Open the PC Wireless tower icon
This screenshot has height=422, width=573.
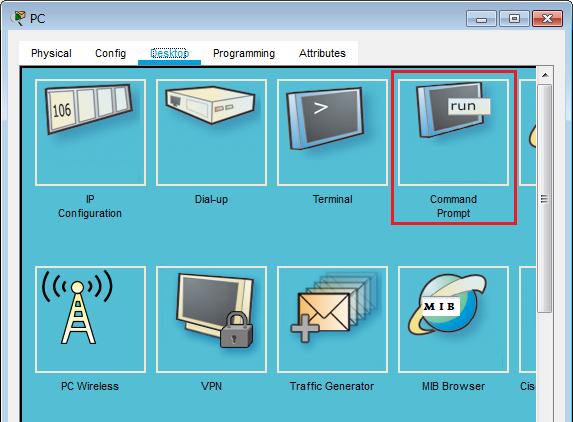[x=90, y=319]
